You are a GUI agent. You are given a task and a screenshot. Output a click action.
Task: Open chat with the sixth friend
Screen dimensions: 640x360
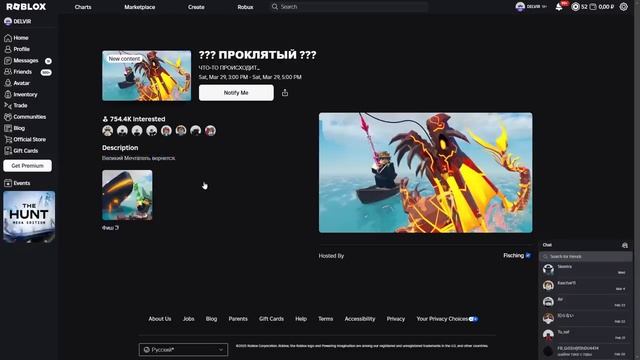tap(585, 351)
